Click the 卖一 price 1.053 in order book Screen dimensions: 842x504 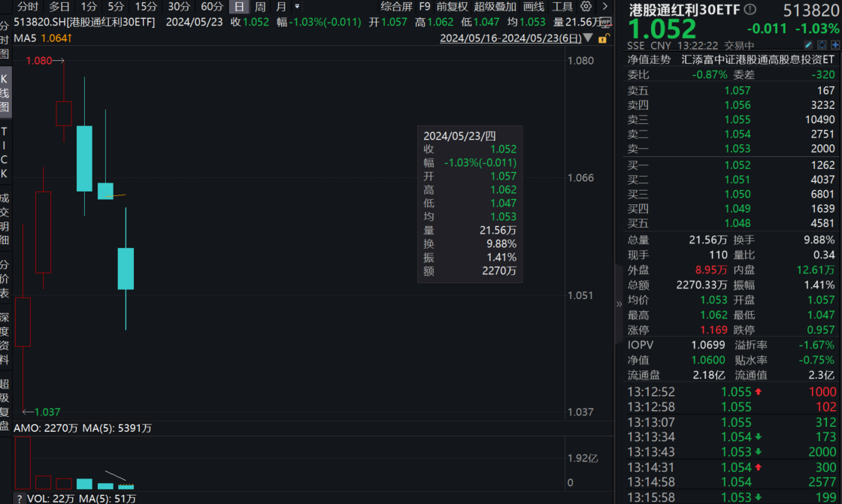[x=737, y=149]
